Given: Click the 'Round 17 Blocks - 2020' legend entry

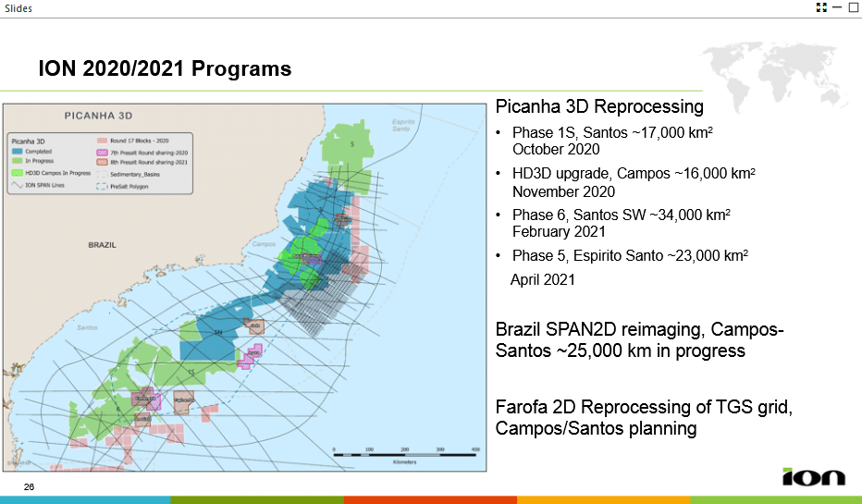Looking at the screenshot, I should 133,141.
